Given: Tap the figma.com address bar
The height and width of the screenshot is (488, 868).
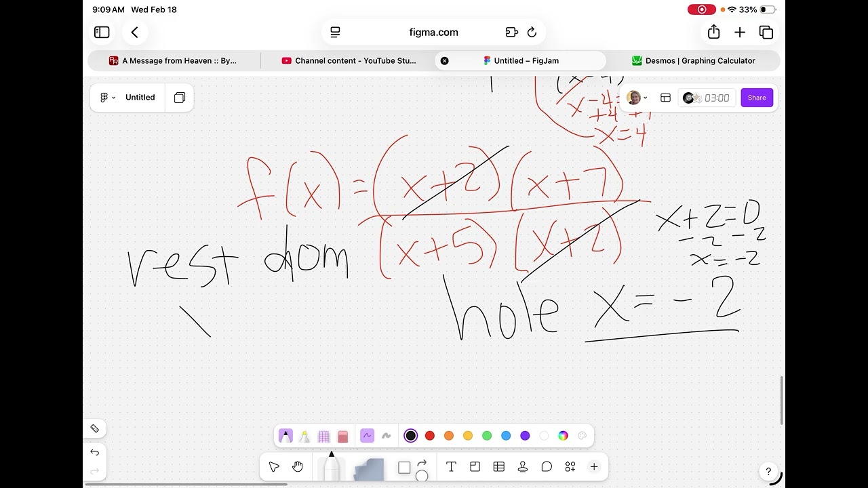Looking at the screenshot, I should coord(434,32).
